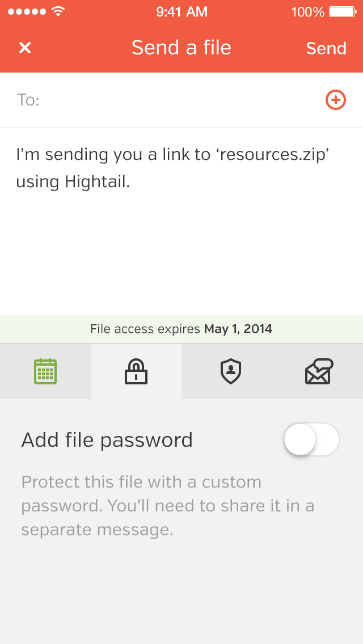Tap the May 1, 2014 expiry date
This screenshot has width=363, height=644.
pyautogui.click(x=238, y=329)
